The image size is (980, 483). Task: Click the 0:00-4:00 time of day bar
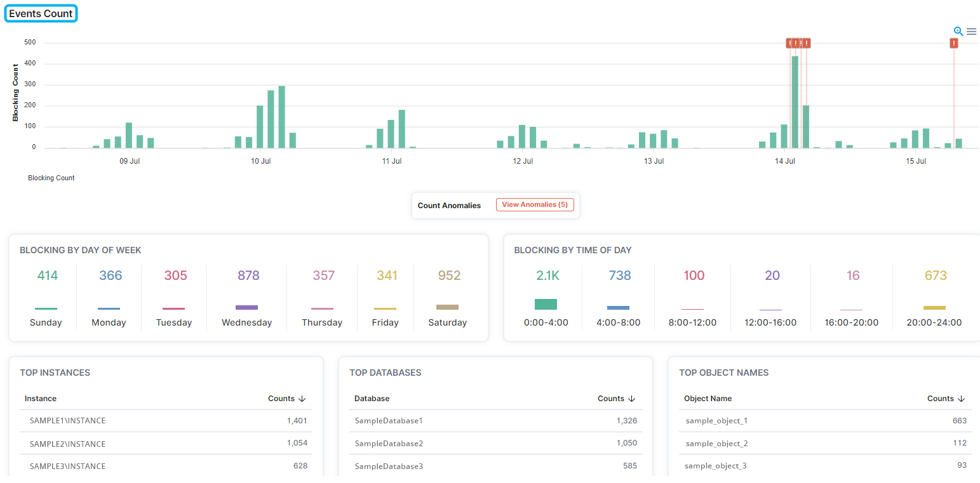click(x=546, y=304)
